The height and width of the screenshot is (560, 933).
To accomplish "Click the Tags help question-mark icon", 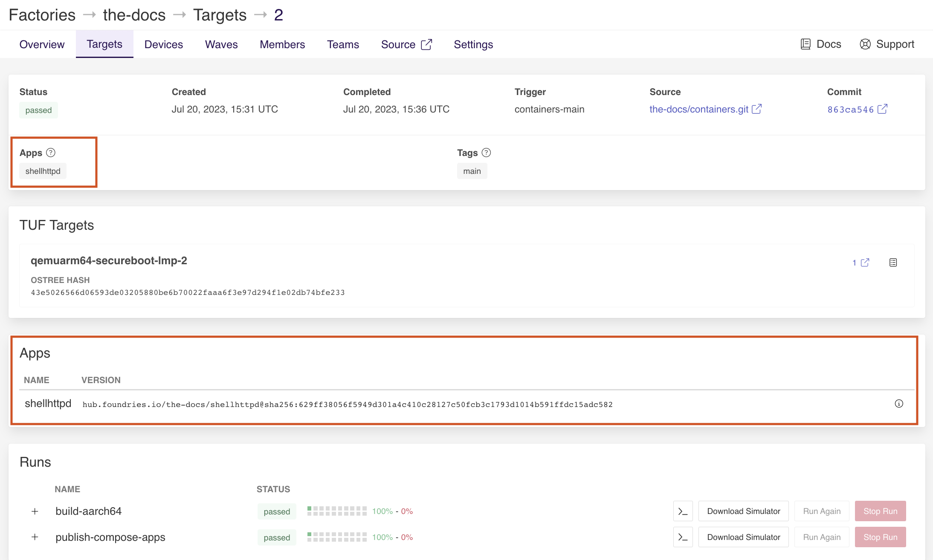I will point(486,153).
